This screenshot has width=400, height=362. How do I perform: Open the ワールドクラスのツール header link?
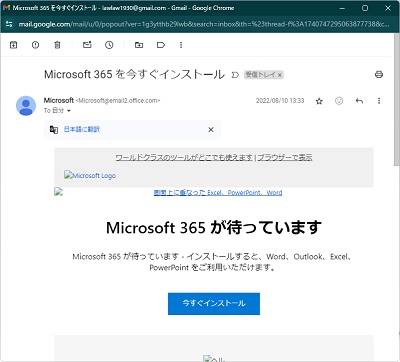coord(184,158)
